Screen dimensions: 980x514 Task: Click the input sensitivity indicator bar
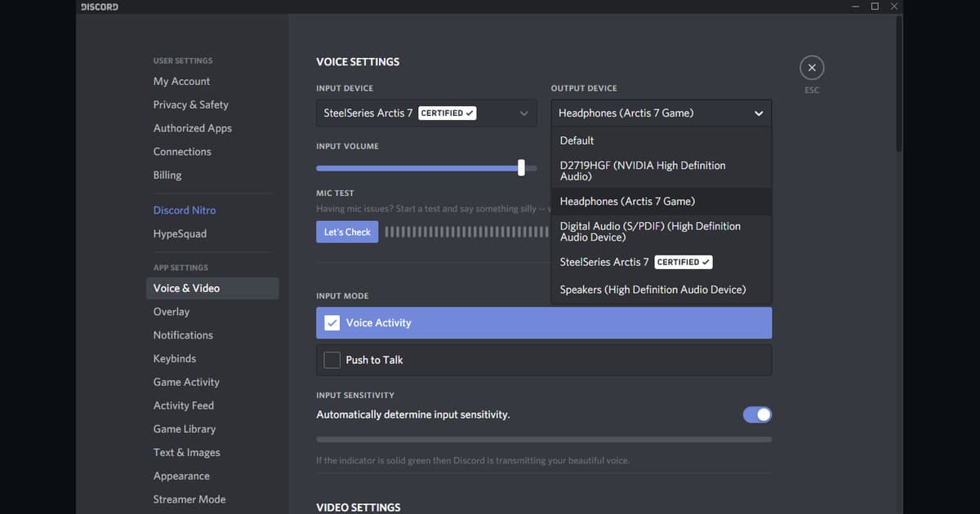[544, 440]
